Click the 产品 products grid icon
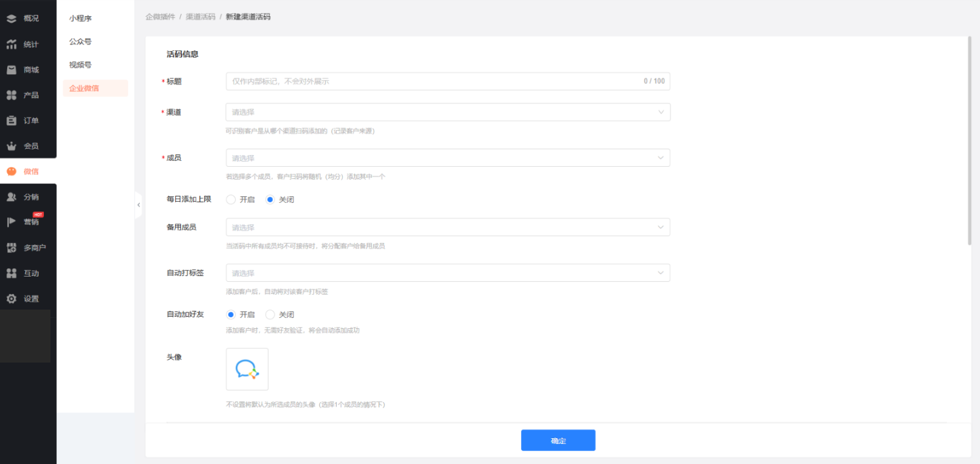 12,95
